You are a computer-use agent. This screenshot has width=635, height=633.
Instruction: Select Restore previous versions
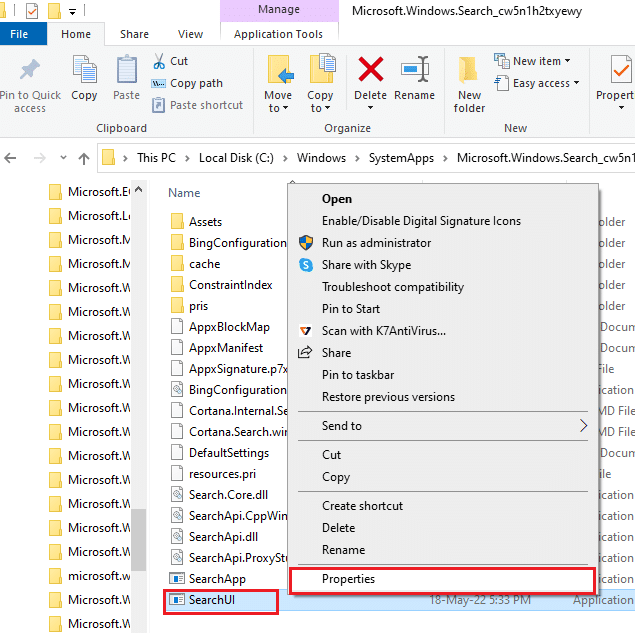click(388, 397)
